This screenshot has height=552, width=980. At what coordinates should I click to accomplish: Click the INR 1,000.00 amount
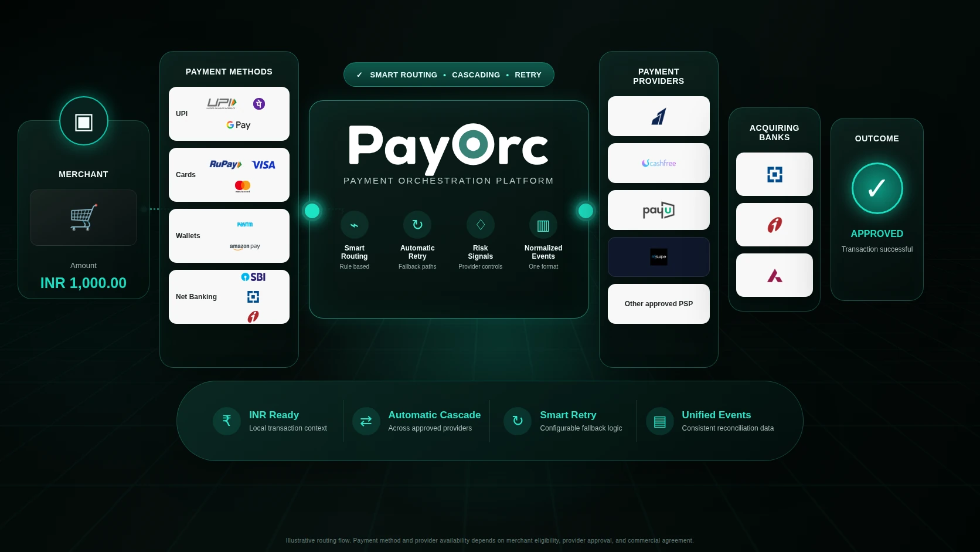coord(83,283)
